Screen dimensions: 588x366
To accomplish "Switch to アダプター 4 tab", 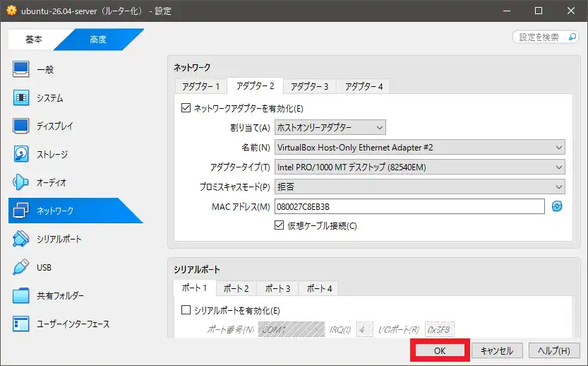I will click(364, 87).
